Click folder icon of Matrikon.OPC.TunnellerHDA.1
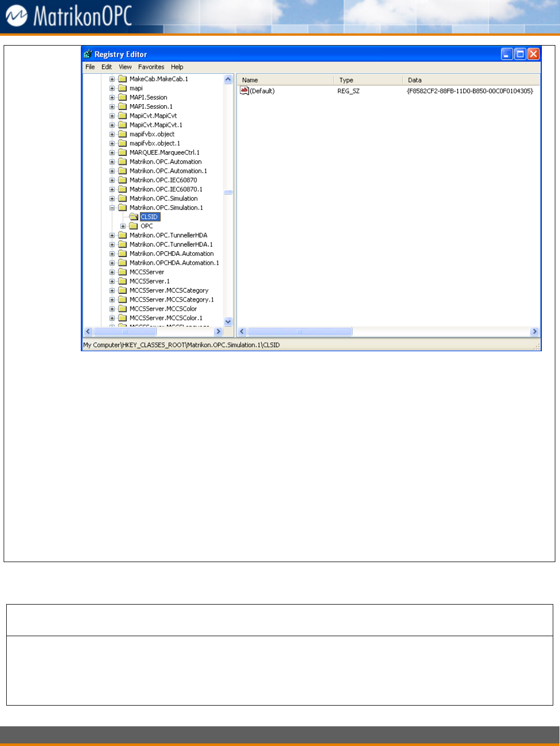This screenshot has height=746, width=560. point(122,245)
